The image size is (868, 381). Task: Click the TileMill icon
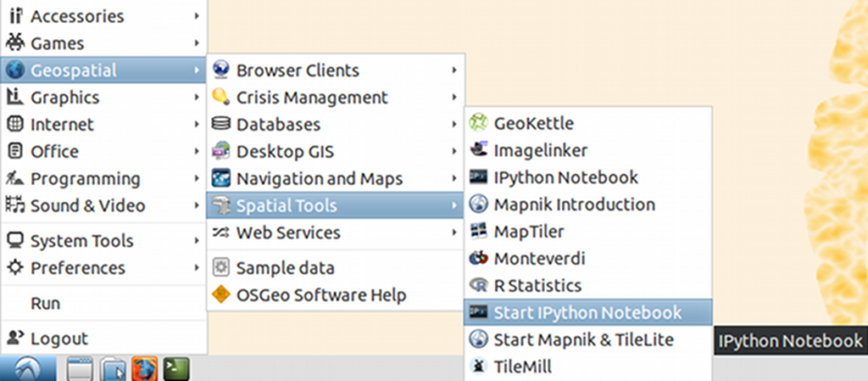(480, 367)
